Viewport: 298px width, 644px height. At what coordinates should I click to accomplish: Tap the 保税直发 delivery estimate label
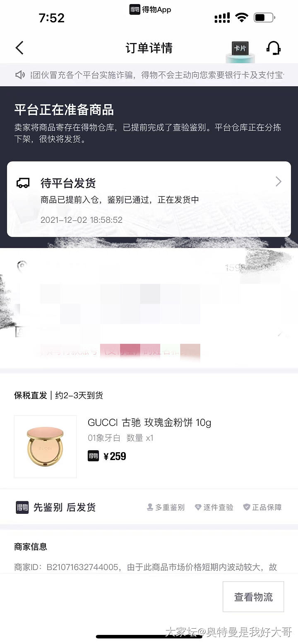[59, 395]
